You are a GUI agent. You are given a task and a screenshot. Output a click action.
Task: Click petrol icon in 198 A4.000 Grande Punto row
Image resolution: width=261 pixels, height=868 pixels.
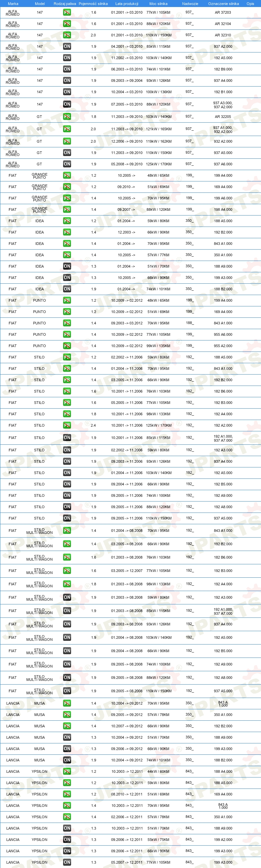[x=67, y=209]
